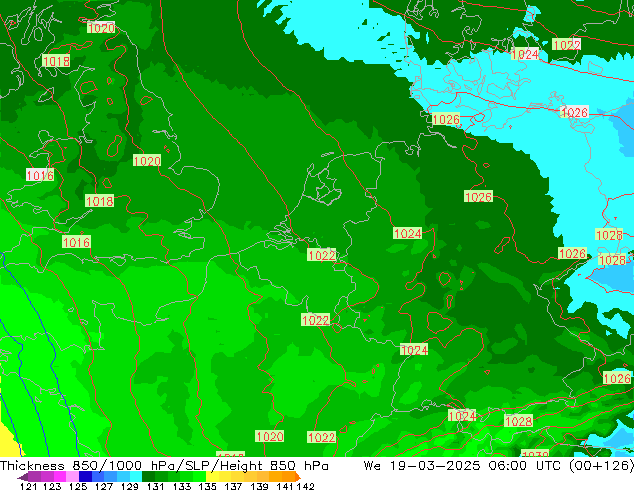Click the 1020 label next to bottom 1022
The image size is (634, 490).
click(x=270, y=437)
